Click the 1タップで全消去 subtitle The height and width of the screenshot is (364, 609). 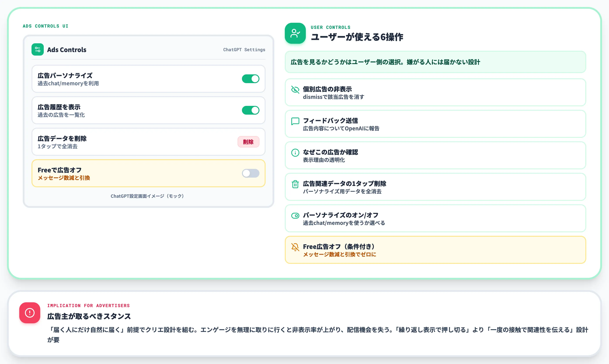tap(57, 146)
